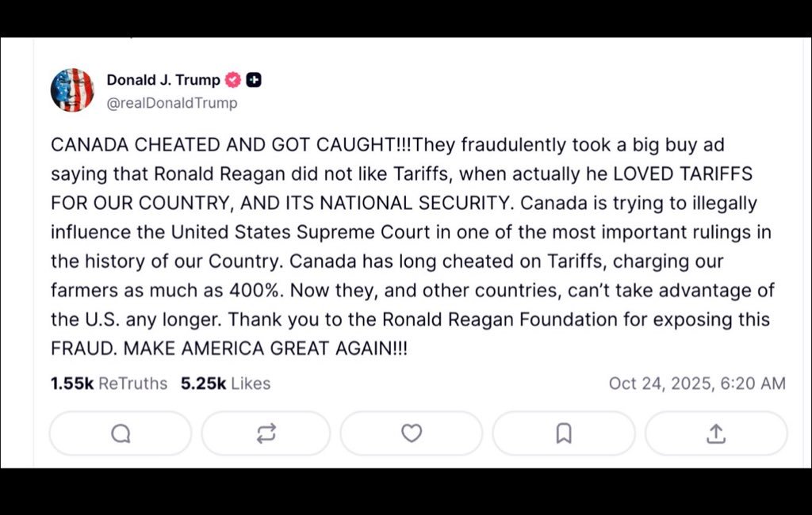Follow Trump via the plus icon
Image resolution: width=812 pixels, height=515 pixels.
pos(252,79)
